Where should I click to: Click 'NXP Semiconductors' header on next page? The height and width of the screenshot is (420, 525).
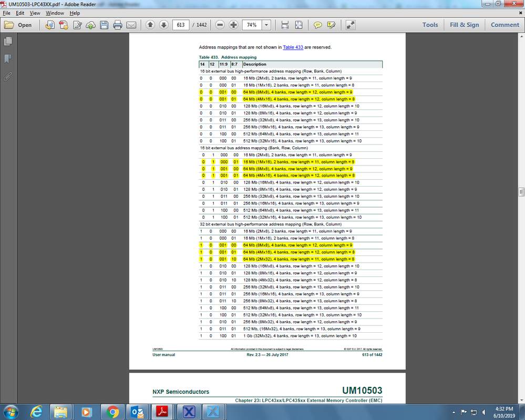(x=181, y=392)
